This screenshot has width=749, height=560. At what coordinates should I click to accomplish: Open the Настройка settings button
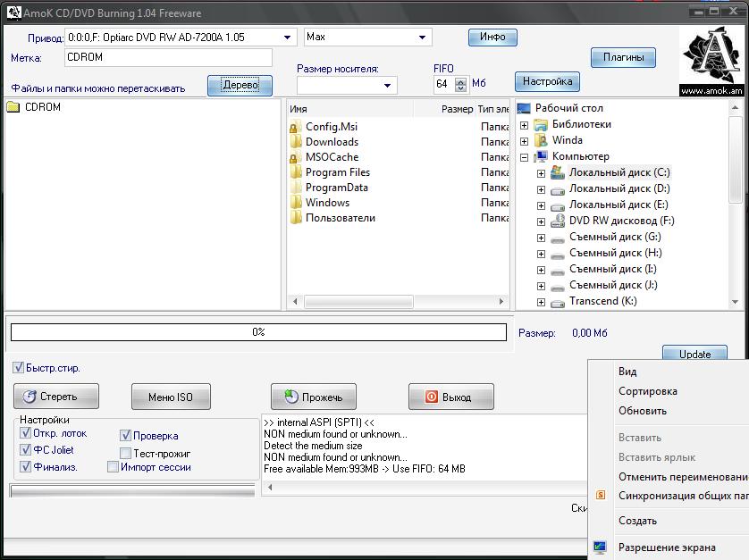point(547,81)
